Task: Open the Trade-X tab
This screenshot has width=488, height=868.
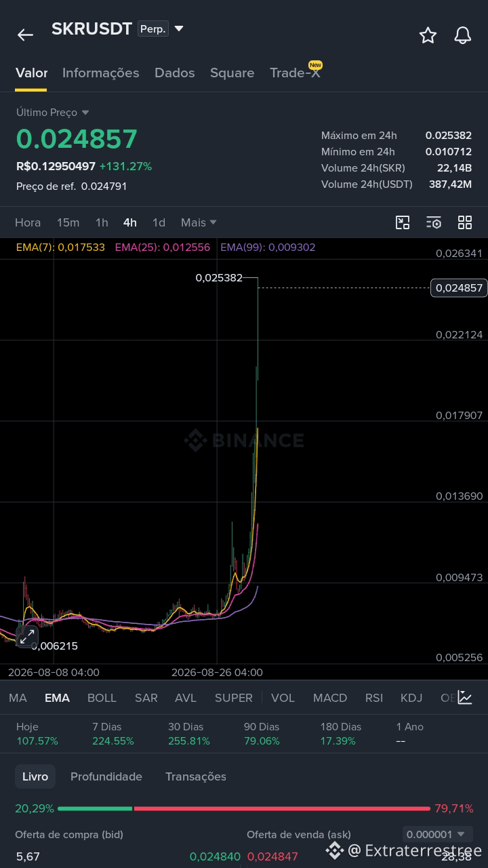Action: click(295, 73)
